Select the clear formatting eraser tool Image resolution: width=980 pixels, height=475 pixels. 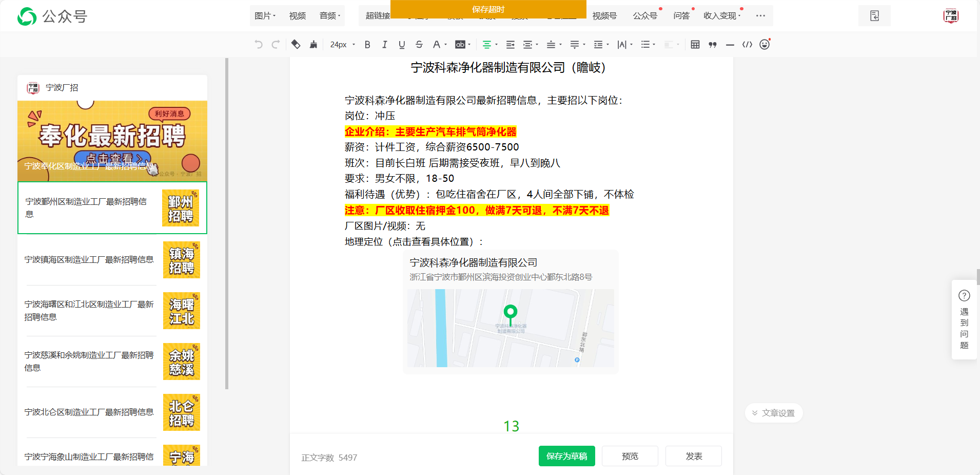(296, 45)
